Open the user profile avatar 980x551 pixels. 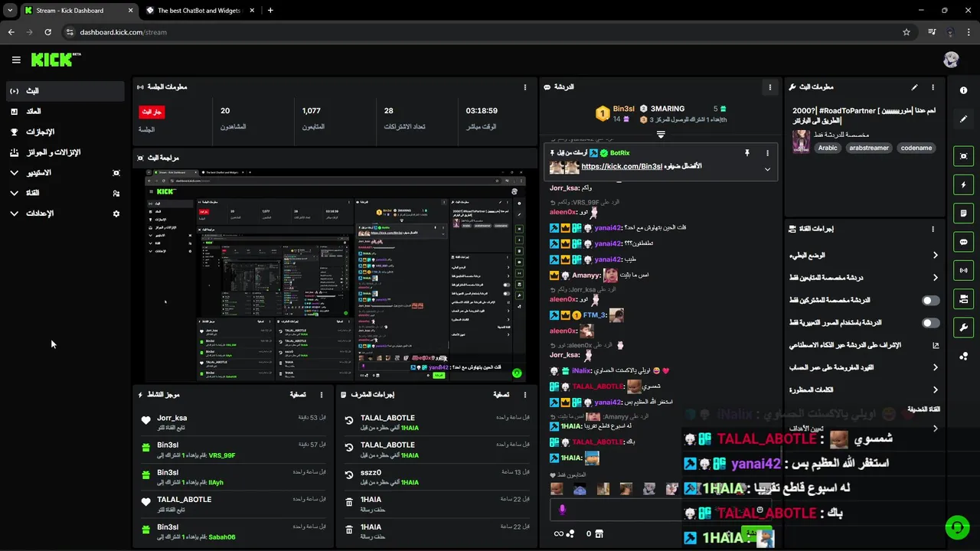click(x=951, y=60)
